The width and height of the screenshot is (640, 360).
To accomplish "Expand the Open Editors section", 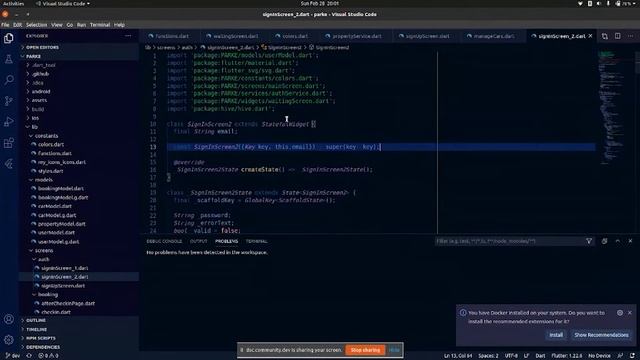I will [x=79, y=47].
